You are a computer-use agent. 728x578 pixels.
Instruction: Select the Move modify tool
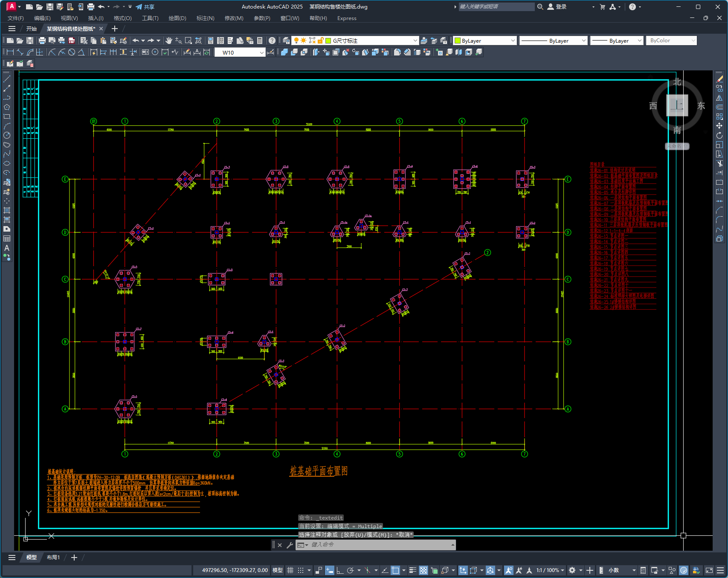click(719, 126)
